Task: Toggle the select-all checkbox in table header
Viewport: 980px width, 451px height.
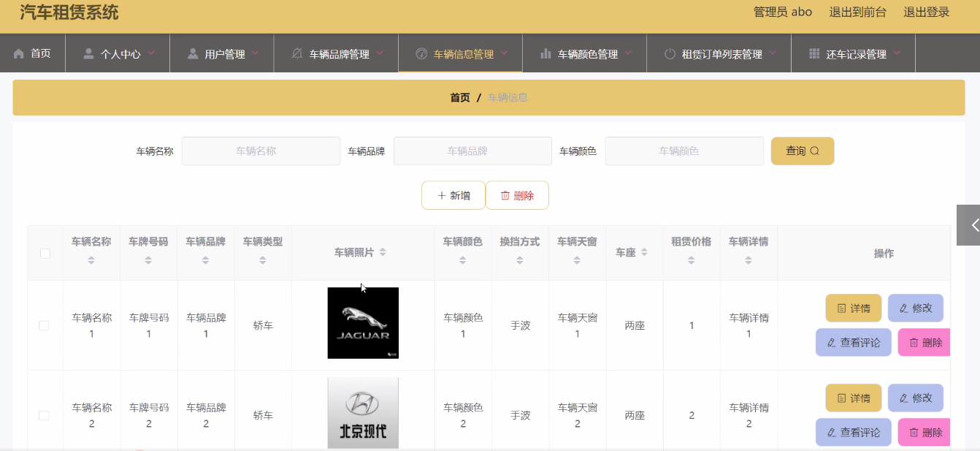Action: coord(45,253)
